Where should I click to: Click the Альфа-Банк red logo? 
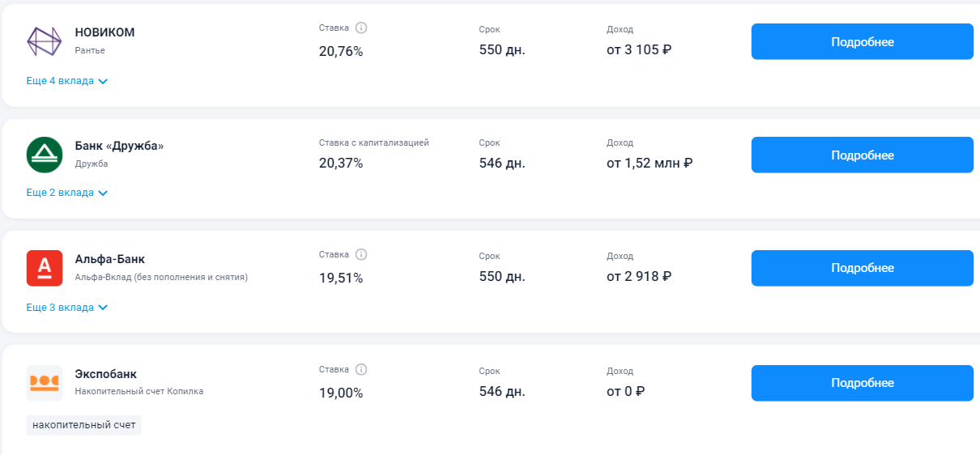click(45, 268)
